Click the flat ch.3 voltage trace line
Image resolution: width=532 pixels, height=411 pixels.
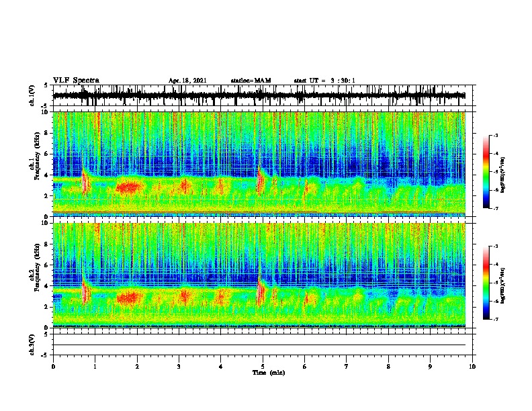(x=259, y=345)
